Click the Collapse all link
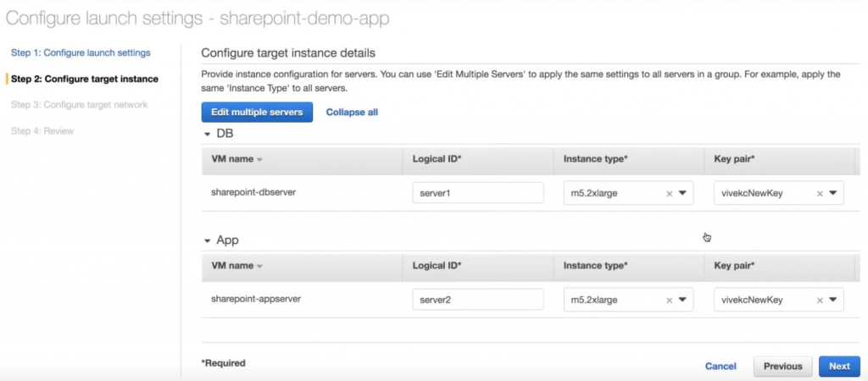 (x=352, y=113)
